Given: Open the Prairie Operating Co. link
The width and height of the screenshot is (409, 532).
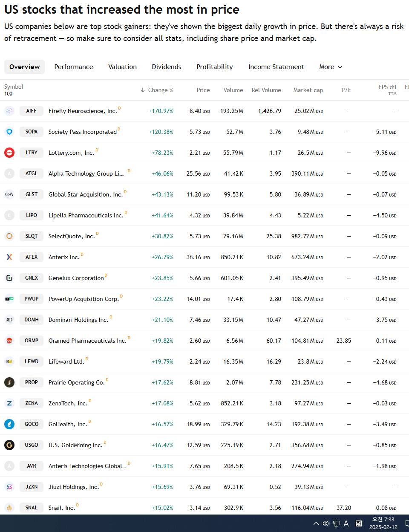Looking at the screenshot, I should click(77, 382).
